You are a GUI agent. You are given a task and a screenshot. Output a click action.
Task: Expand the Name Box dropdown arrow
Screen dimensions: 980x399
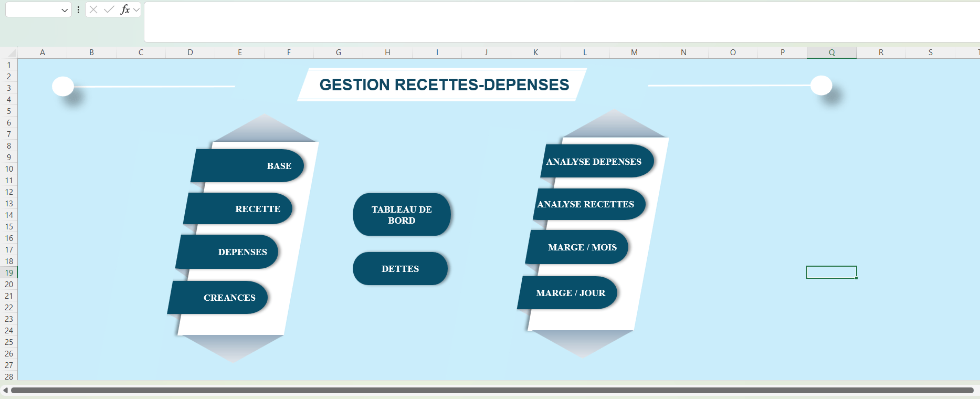pos(65,10)
